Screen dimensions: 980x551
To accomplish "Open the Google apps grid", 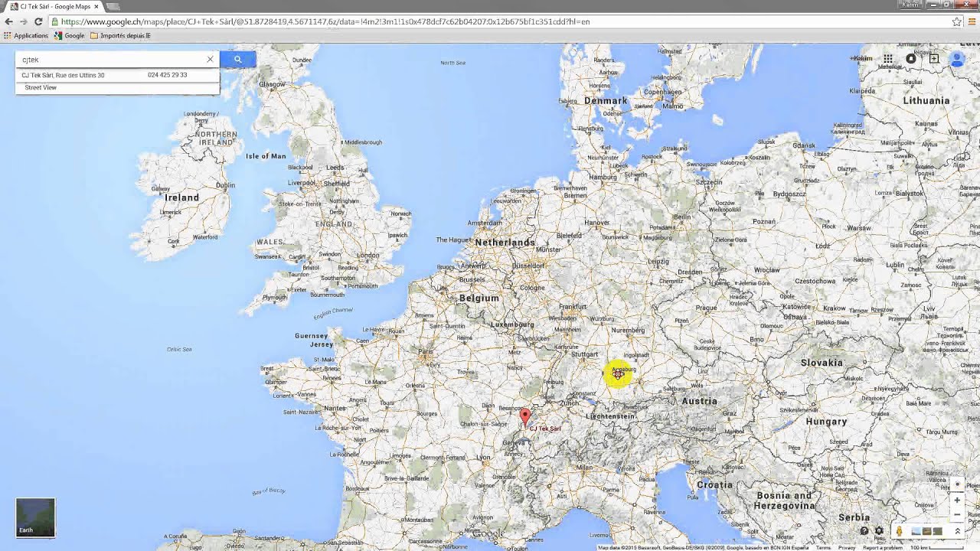I will coord(887,59).
